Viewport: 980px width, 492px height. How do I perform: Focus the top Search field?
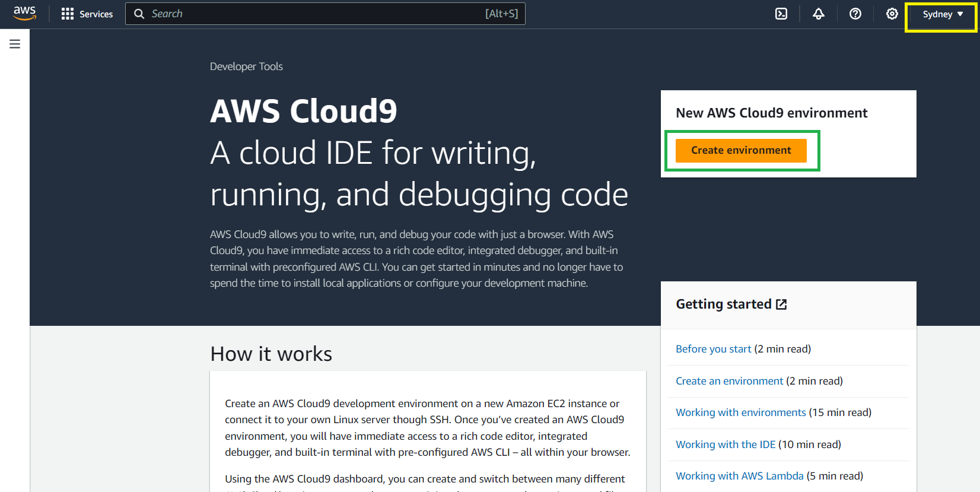point(325,14)
